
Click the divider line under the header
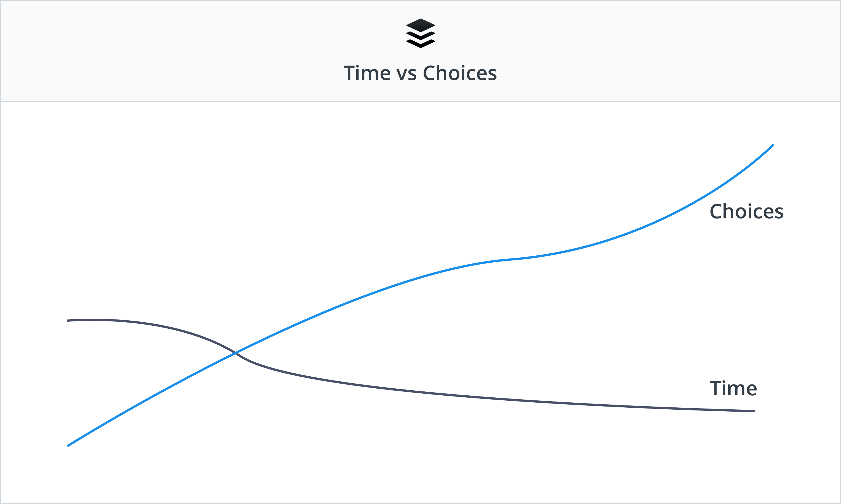click(420, 101)
